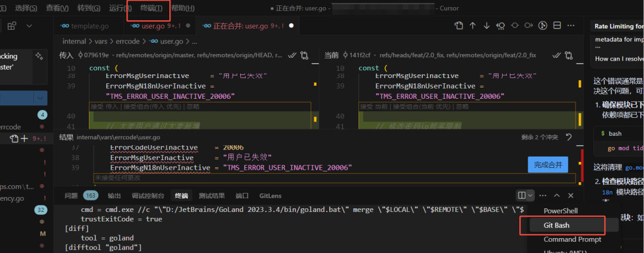Open the 转到(G) menu
The height and width of the screenshot is (253, 644).
coord(89,8)
